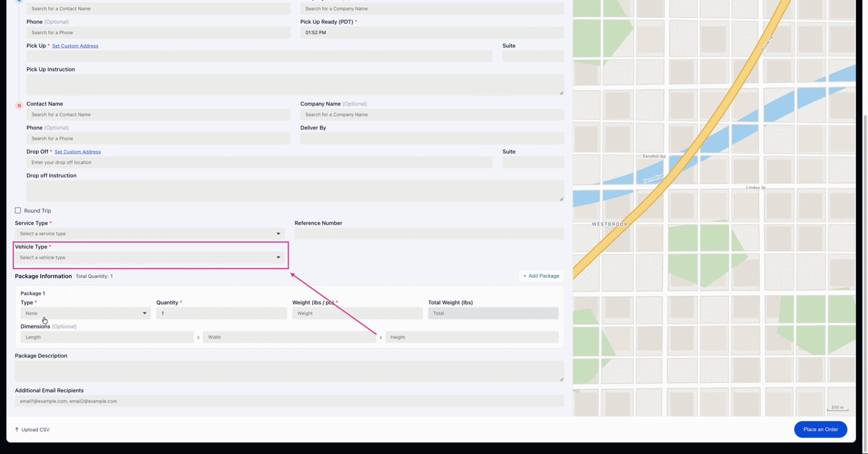Viewport: 868px width, 454px height.
Task: Click the drop-off Contact Name search field
Action: point(158,114)
